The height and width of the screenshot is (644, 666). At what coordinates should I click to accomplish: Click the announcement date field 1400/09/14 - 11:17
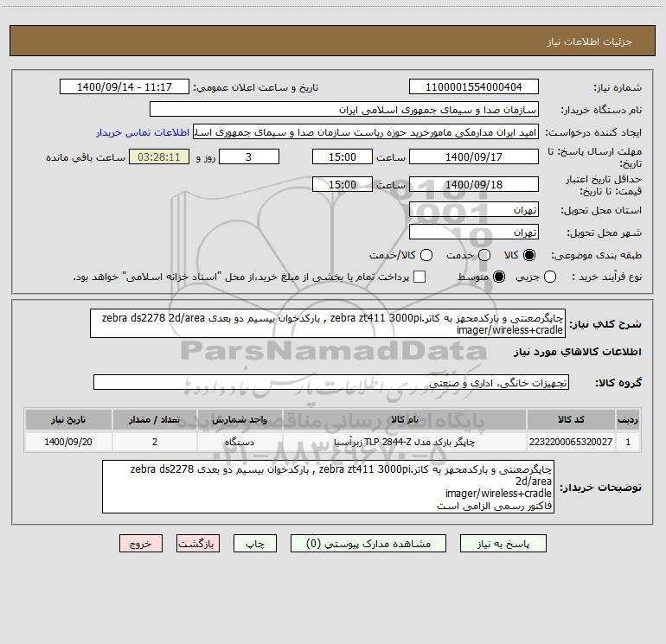point(125,87)
